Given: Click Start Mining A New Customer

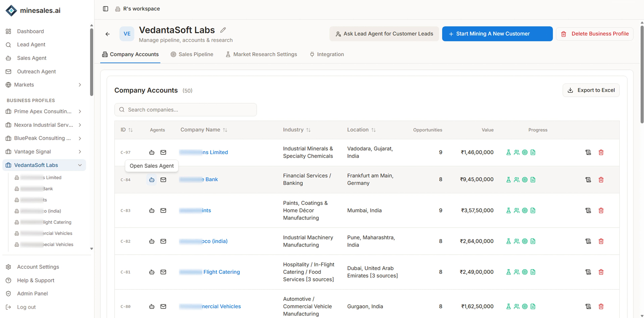Looking at the screenshot, I should [x=497, y=34].
